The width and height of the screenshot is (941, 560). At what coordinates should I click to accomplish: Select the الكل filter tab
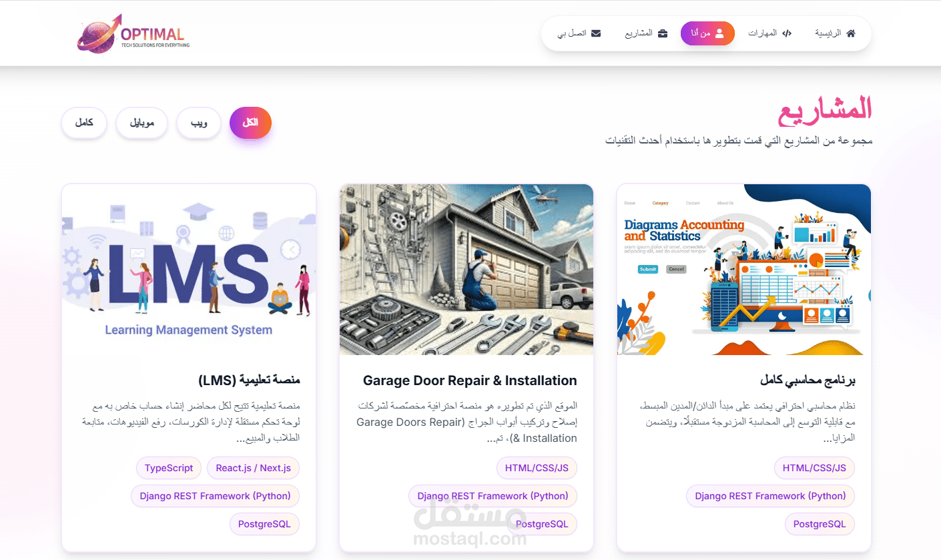250,123
